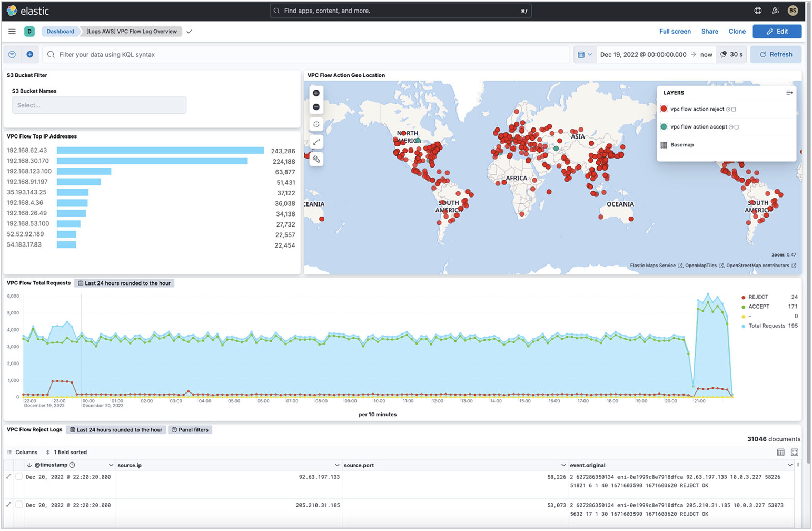812x531 pixels.
Task: Click inside the KQL filter search field
Action: tap(211, 54)
